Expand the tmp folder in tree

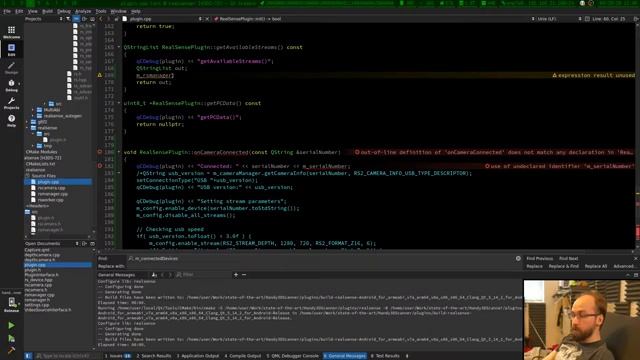click(33, 146)
